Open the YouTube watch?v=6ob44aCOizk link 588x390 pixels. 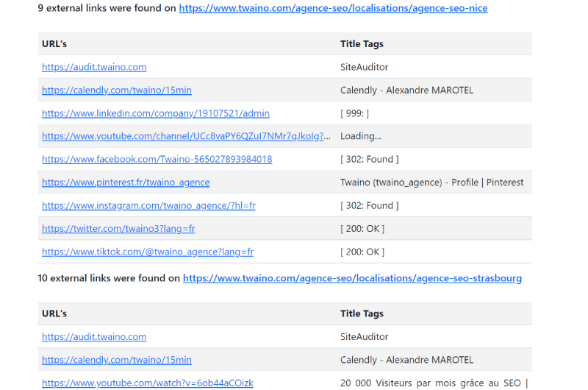[x=148, y=383]
